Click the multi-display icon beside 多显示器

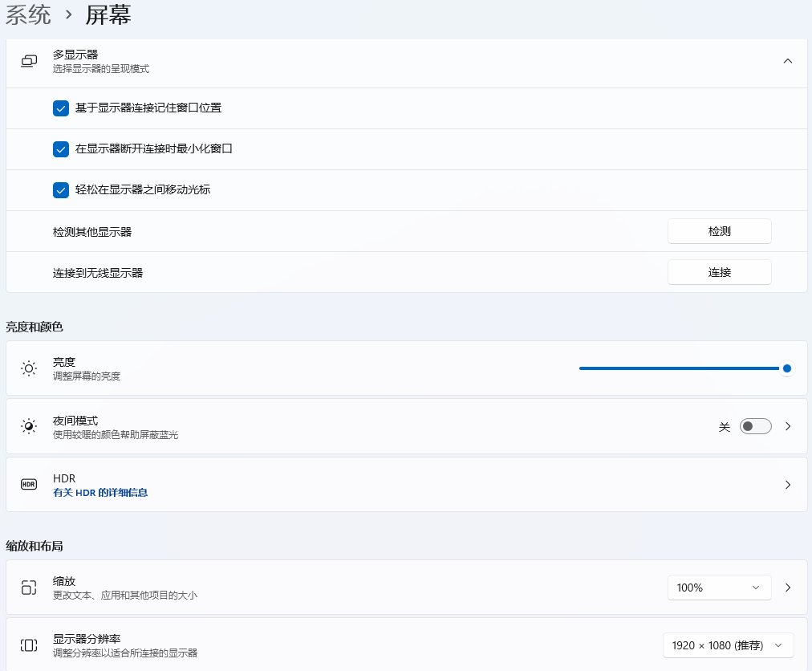tap(29, 61)
